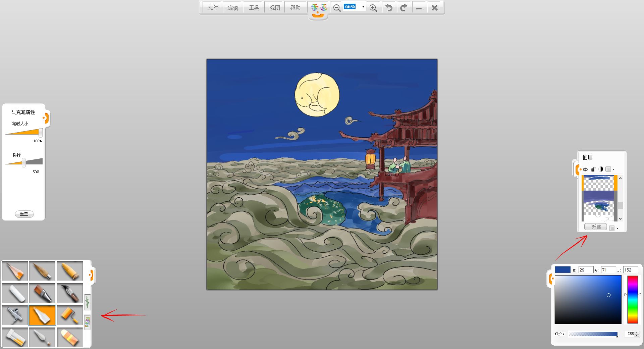Open the zoom percentage dropdown
Screen dimensions: 644x349
click(363, 7)
